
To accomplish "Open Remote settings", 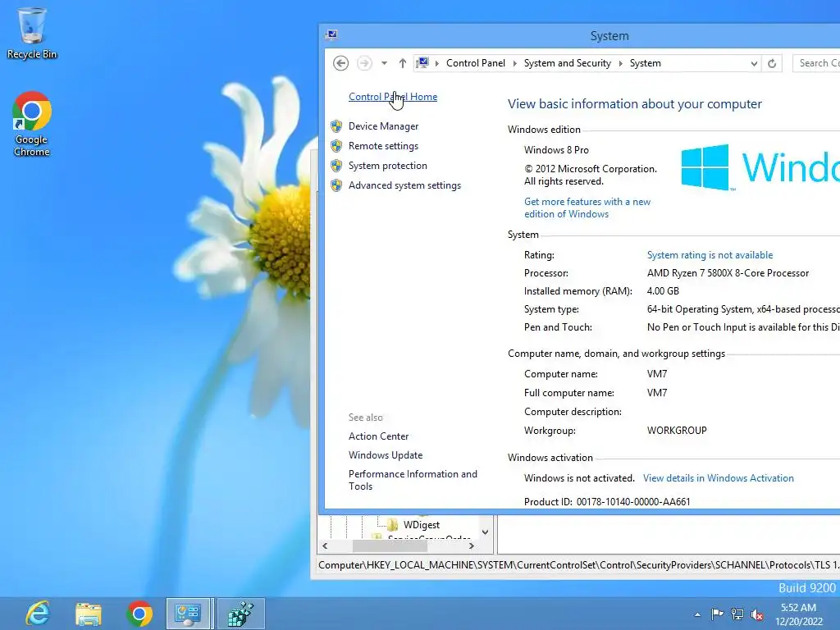I will tap(384, 146).
